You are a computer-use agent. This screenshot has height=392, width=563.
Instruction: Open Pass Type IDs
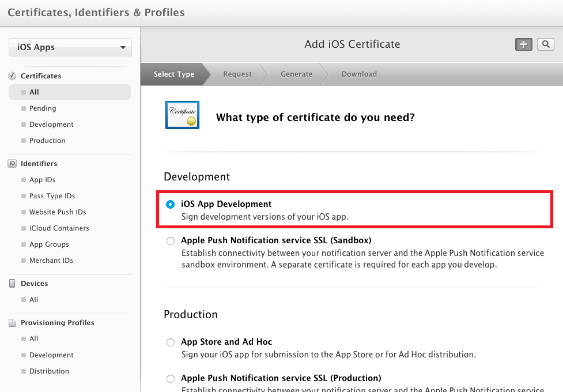52,196
